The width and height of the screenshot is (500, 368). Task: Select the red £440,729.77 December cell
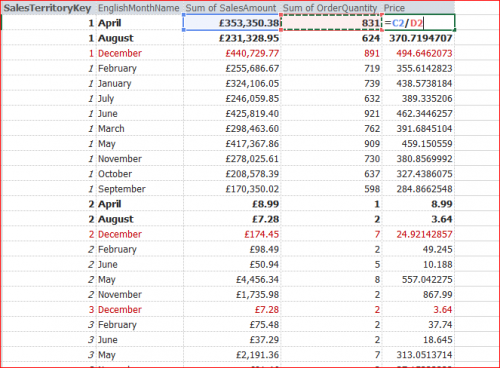point(232,53)
